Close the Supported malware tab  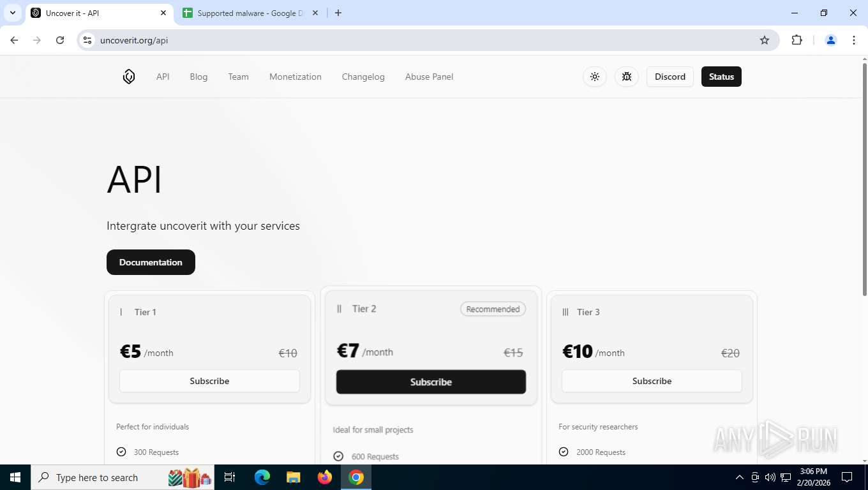(x=315, y=13)
